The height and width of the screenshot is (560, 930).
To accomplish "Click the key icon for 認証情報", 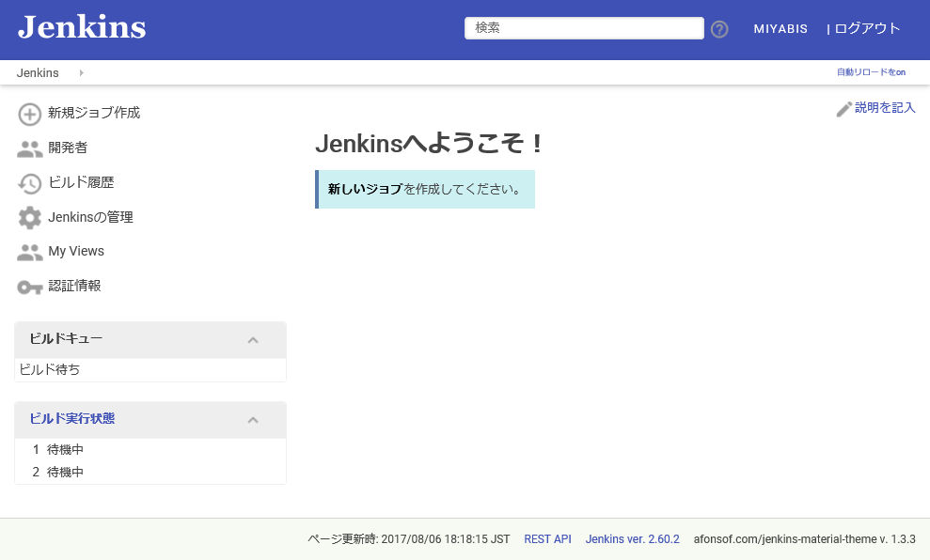I will coord(30,288).
